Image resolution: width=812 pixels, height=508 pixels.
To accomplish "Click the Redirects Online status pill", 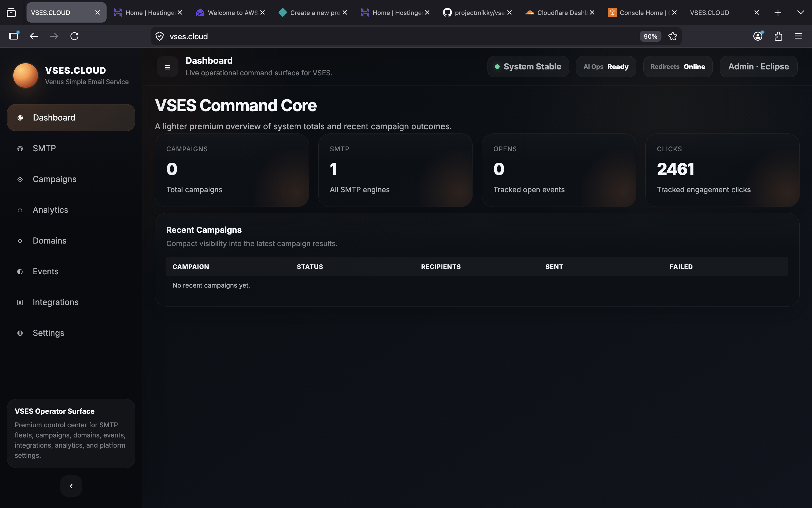I will 678,67.
